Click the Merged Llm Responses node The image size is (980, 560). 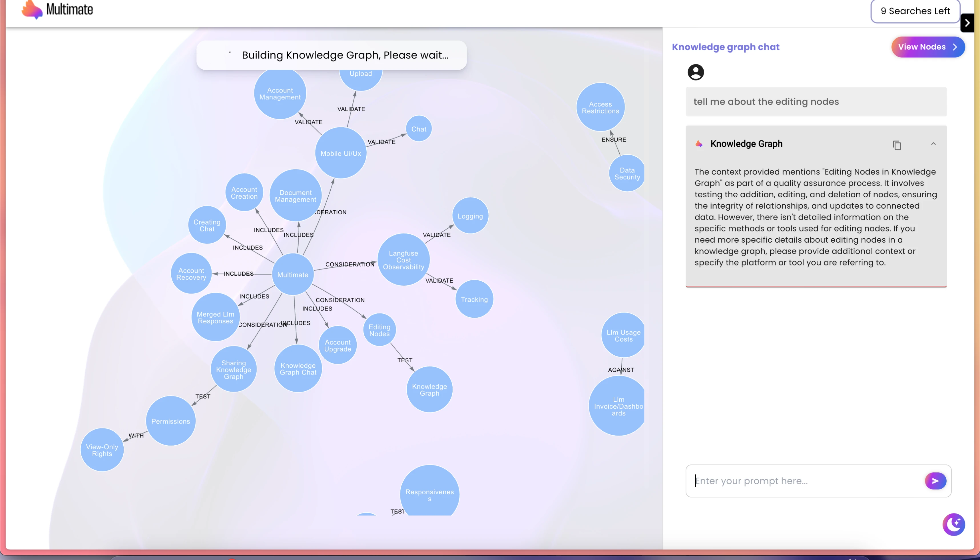216,317
